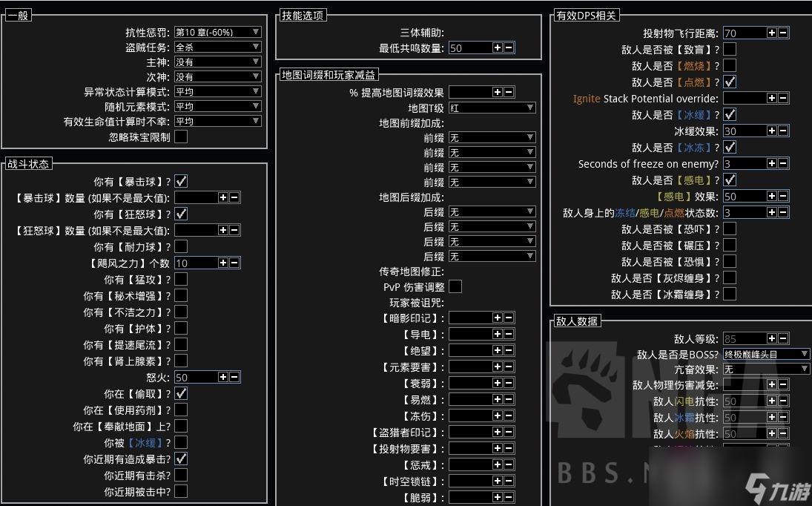The height and width of the screenshot is (506, 812).
Task: Increase 【暗影印记】 value with plus button
Action: [497, 318]
